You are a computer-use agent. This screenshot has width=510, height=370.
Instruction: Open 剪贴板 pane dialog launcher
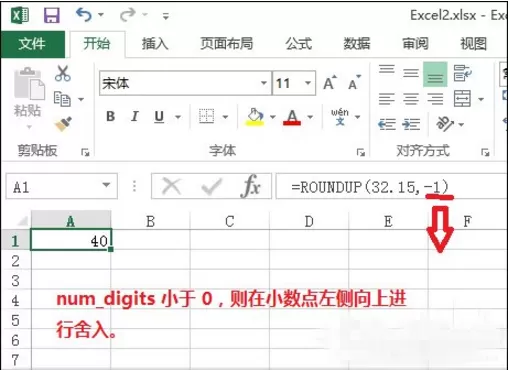(x=85, y=152)
